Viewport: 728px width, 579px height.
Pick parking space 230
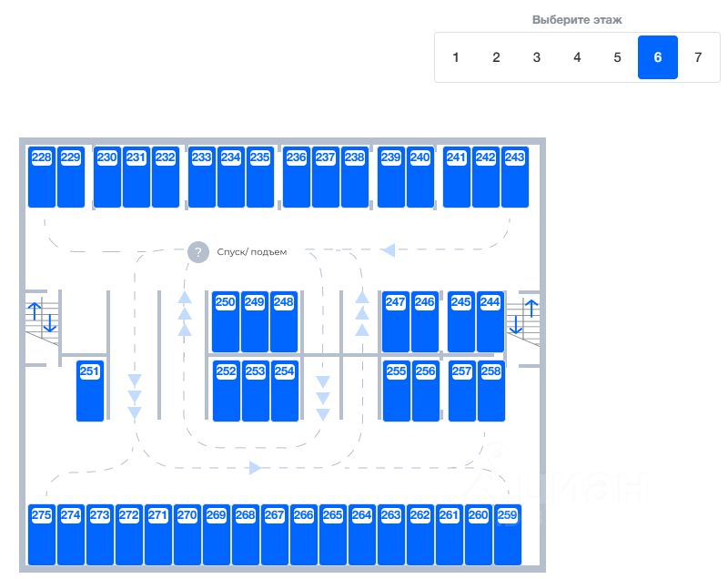pos(107,177)
